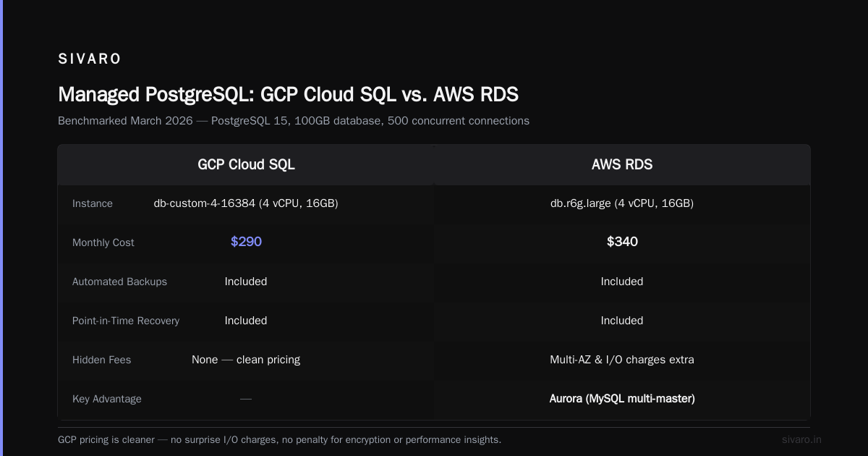Click Included under AWS for Automated Backups

622,282
